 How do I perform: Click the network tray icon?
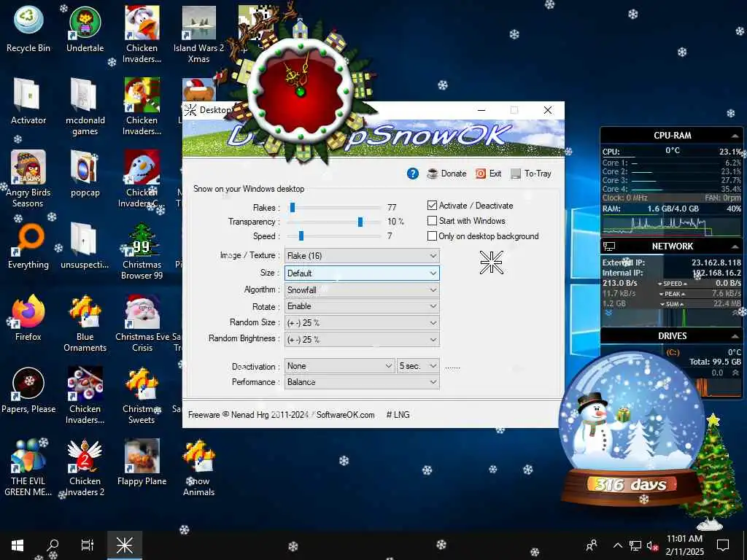(635, 545)
